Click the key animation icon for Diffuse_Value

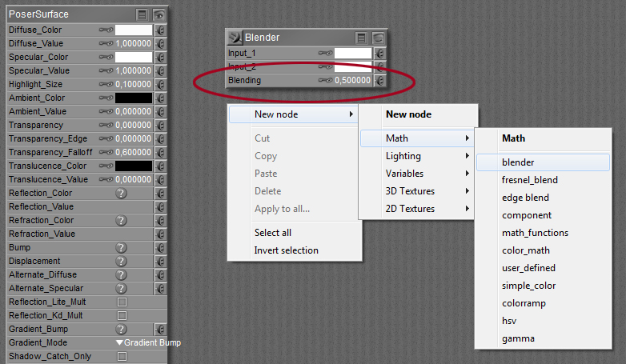106,43
